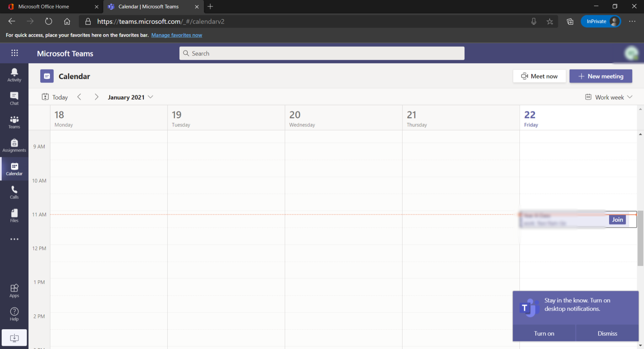Turn on desktop notifications
The height and width of the screenshot is (349, 644).
[x=544, y=333]
